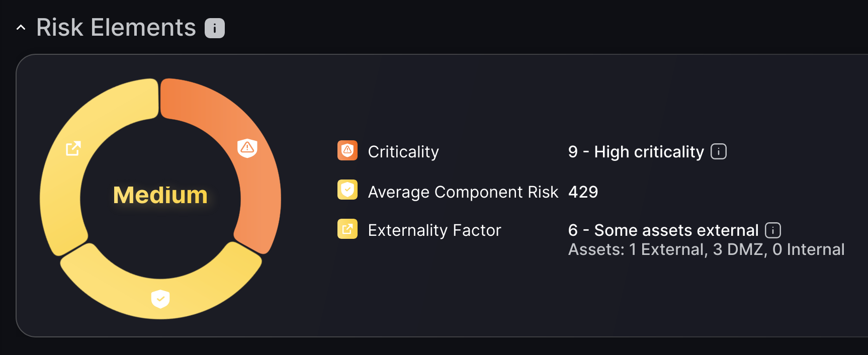Open info icon beside Some assets external

pyautogui.click(x=773, y=230)
